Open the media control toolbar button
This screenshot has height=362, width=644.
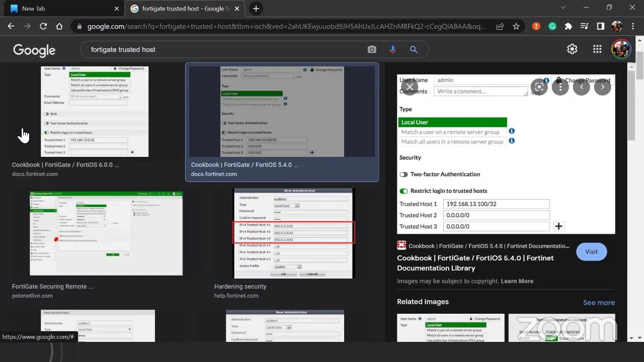[x=584, y=26]
